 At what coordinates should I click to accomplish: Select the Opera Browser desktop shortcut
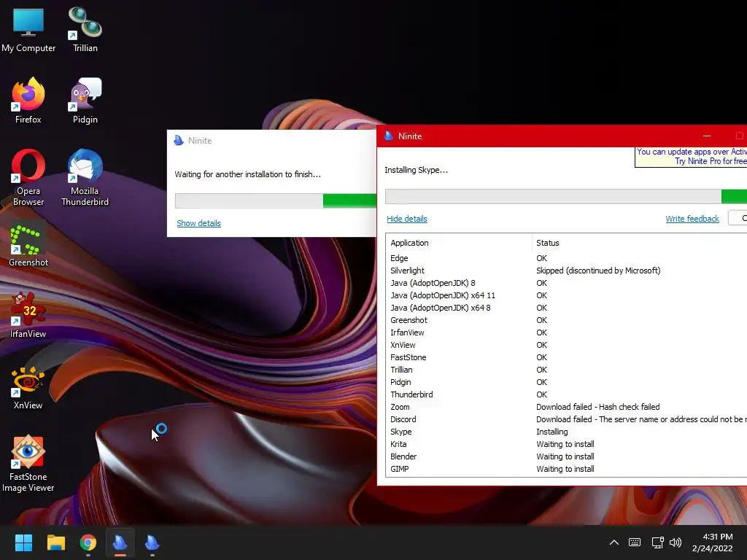pos(28,178)
